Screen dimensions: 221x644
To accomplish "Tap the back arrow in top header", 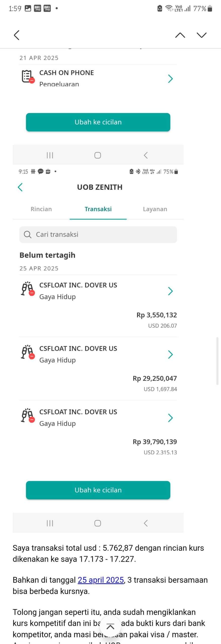I will tap(17, 35).
